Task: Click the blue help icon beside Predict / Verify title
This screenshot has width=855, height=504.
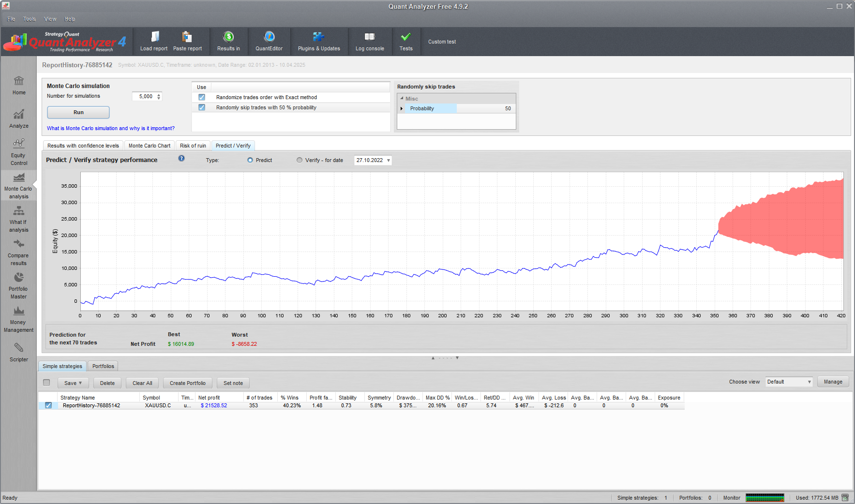Action: (x=181, y=159)
